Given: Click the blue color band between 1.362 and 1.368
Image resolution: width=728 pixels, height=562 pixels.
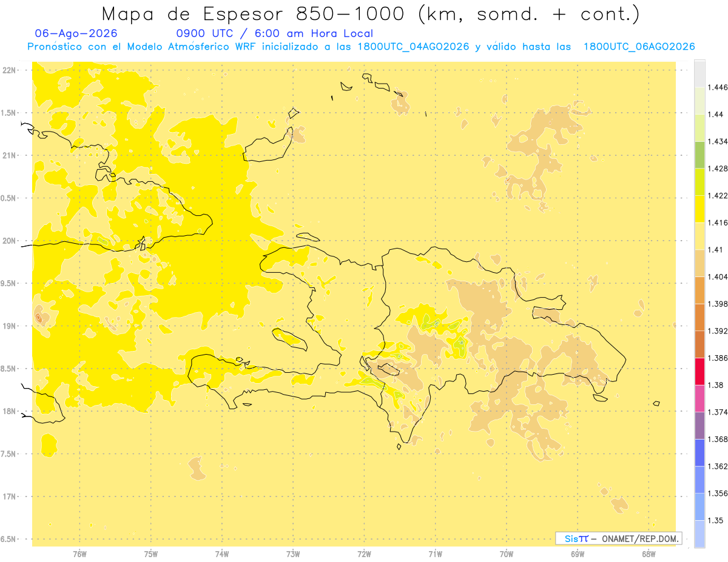Looking at the screenshot, I should (x=699, y=453).
